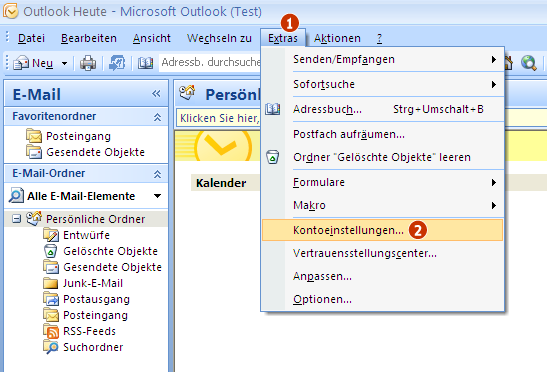Select the Junk-E-Mail folder
Screen dimensions: 547x372
[93, 283]
